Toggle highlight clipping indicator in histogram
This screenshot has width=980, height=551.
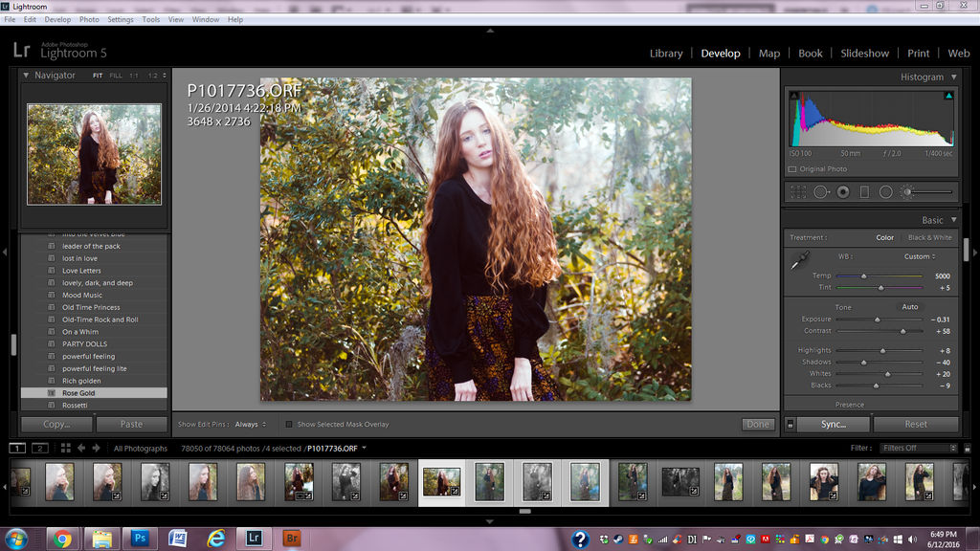(948, 96)
